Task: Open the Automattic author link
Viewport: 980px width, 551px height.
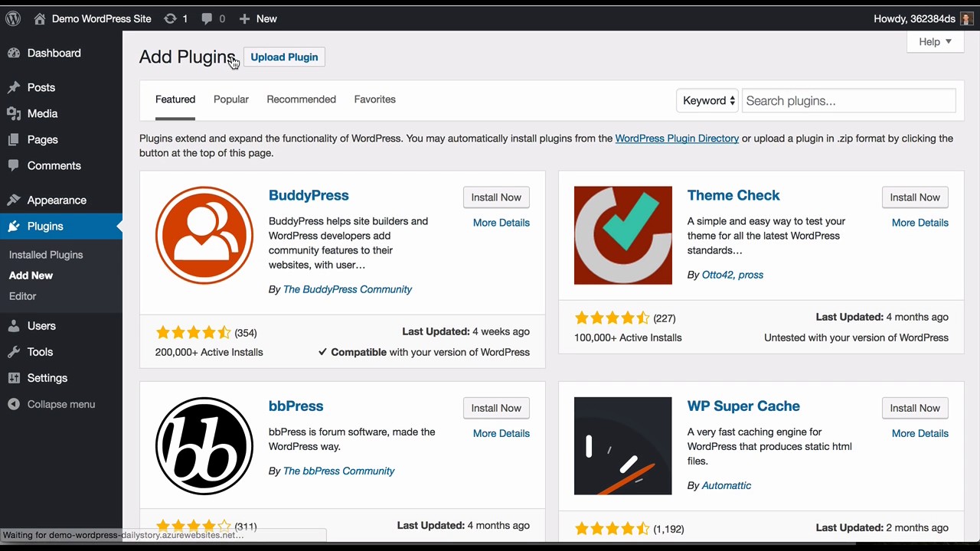Action: (727, 485)
